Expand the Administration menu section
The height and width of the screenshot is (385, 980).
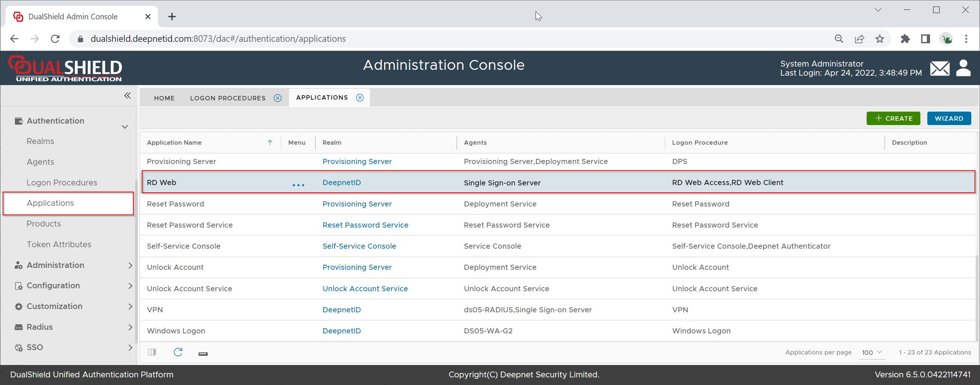point(130,265)
